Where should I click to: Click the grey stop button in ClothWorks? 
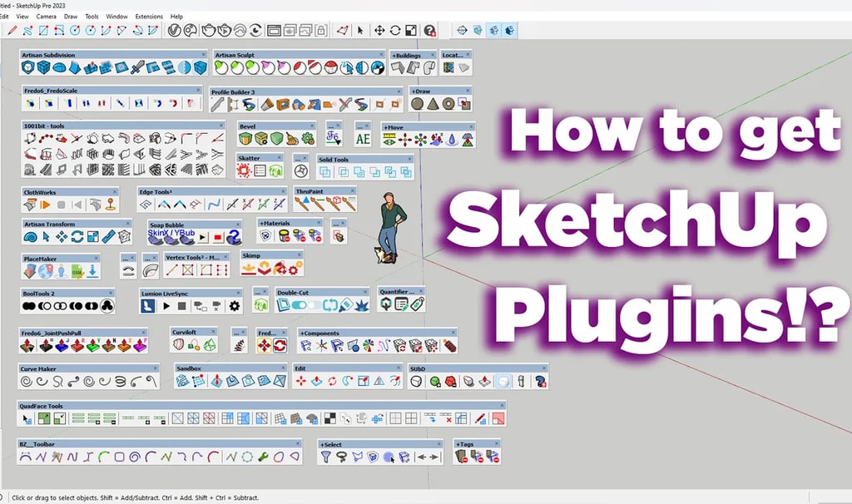point(62,205)
